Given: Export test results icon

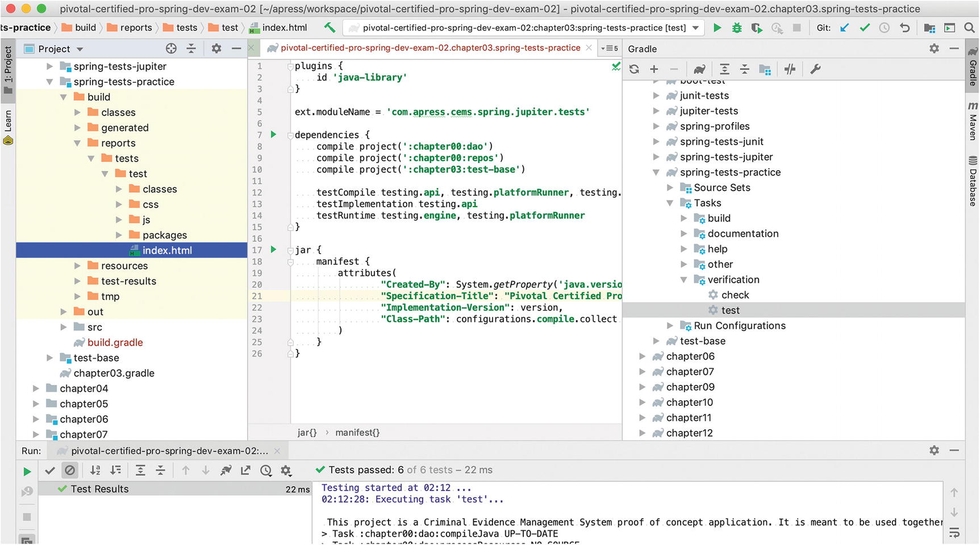Looking at the screenshot, I should (x=245, y=470).
